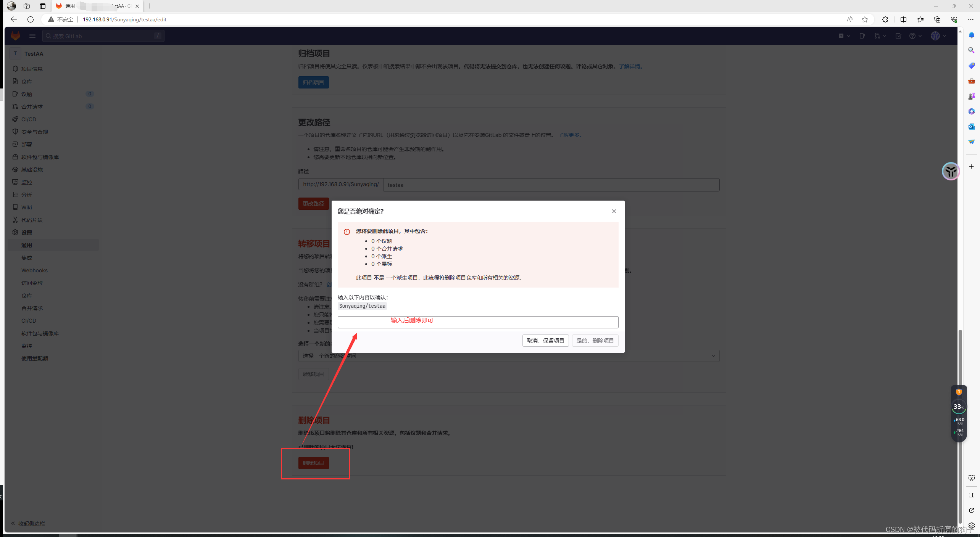Open the Edge sidebar settings gear
The height and width of the screenshot is (537, 980).
click(x=972, y=525)
